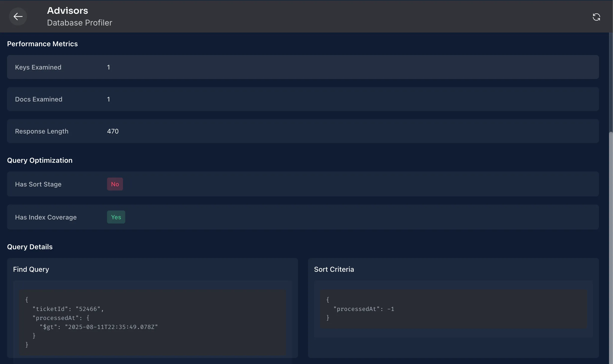Click the Find Query panel title
The height and width of the screenshot is (364, 613).
pyautogui.click(x=31, y=269)
